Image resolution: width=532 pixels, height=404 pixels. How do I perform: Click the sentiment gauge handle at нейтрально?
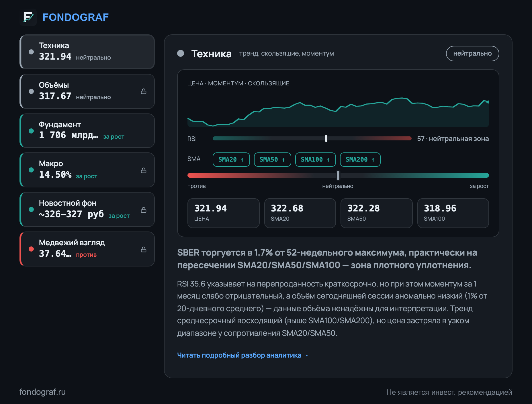(338, 175)
